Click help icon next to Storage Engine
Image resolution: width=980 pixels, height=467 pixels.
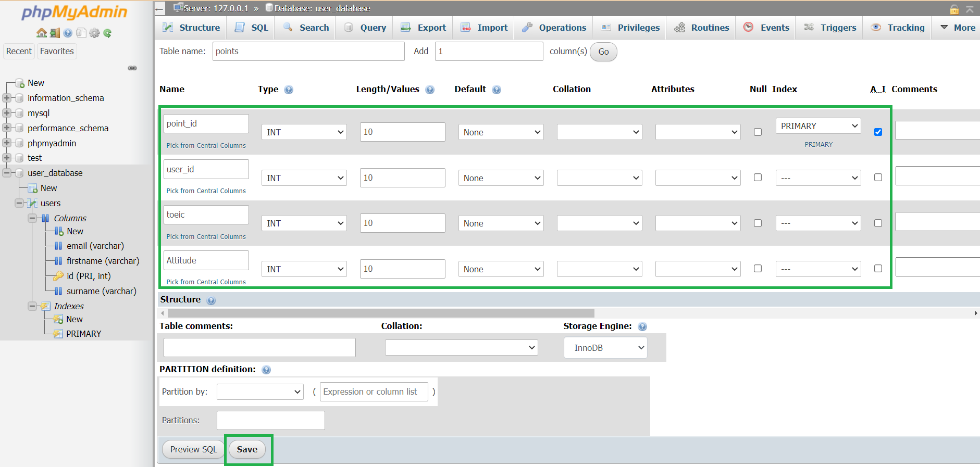pos(642,326)
